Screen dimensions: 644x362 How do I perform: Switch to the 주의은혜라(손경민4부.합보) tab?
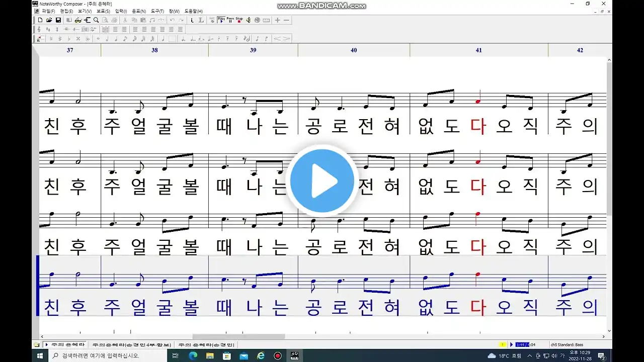click(x=132, y=345)
